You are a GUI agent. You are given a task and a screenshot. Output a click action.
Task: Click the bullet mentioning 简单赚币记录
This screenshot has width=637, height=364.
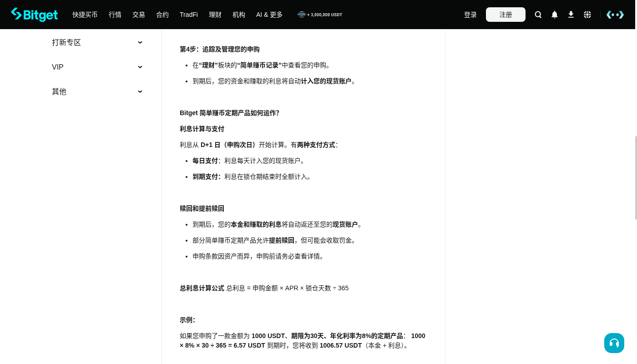263,65
